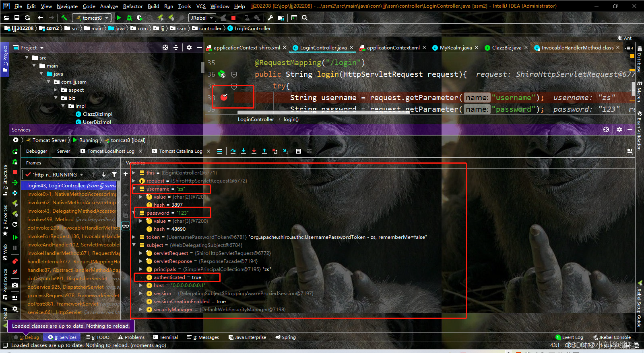This screenshot has height=353, width=644.
Task: Click the locate-file crosshair icon in Project panel
Action: tap(165, 47)
